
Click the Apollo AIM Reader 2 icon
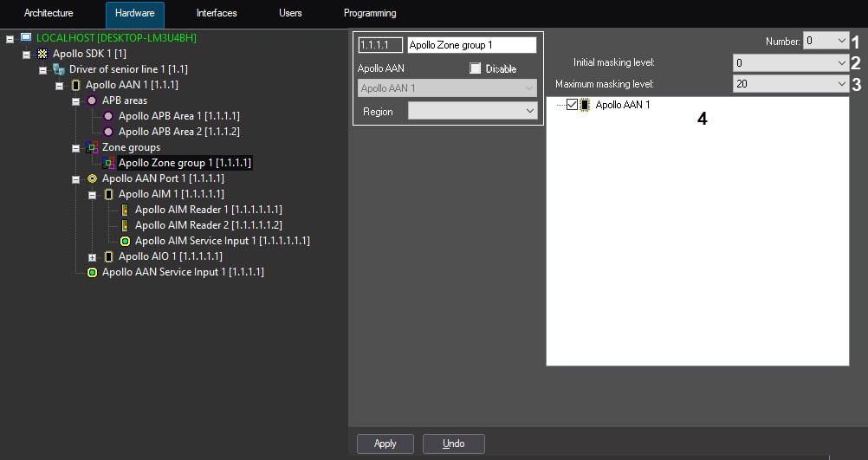point(125,225)
